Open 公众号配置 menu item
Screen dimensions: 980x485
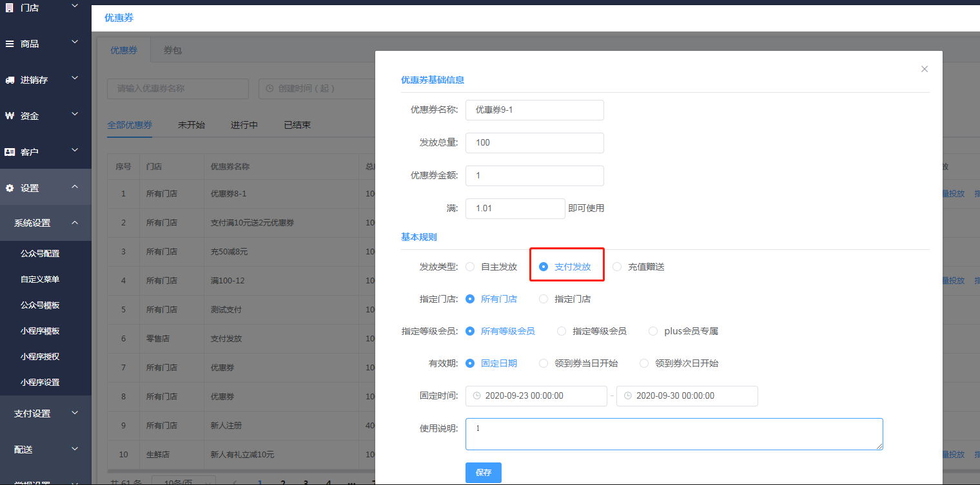pyautogui.click(x=40, y=254)
